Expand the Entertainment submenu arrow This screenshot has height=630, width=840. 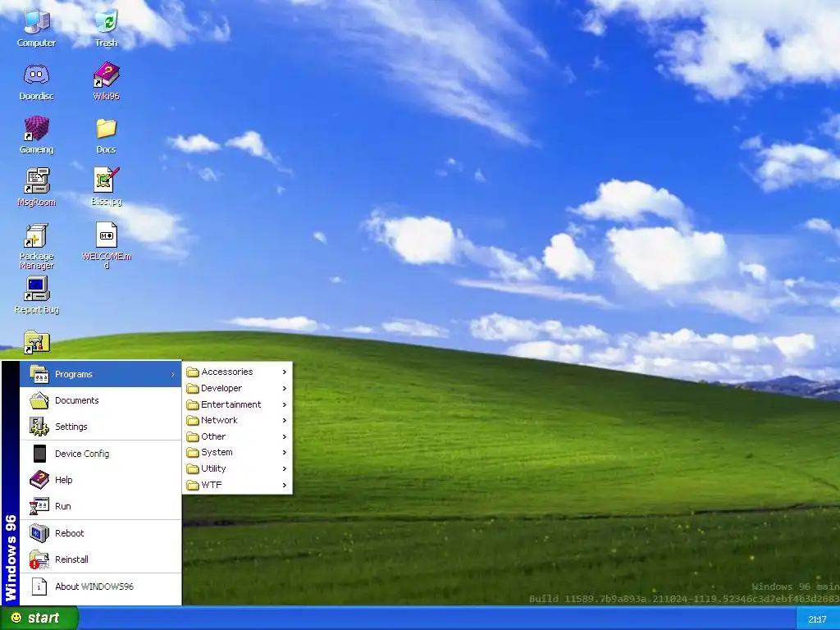(285, 404)
